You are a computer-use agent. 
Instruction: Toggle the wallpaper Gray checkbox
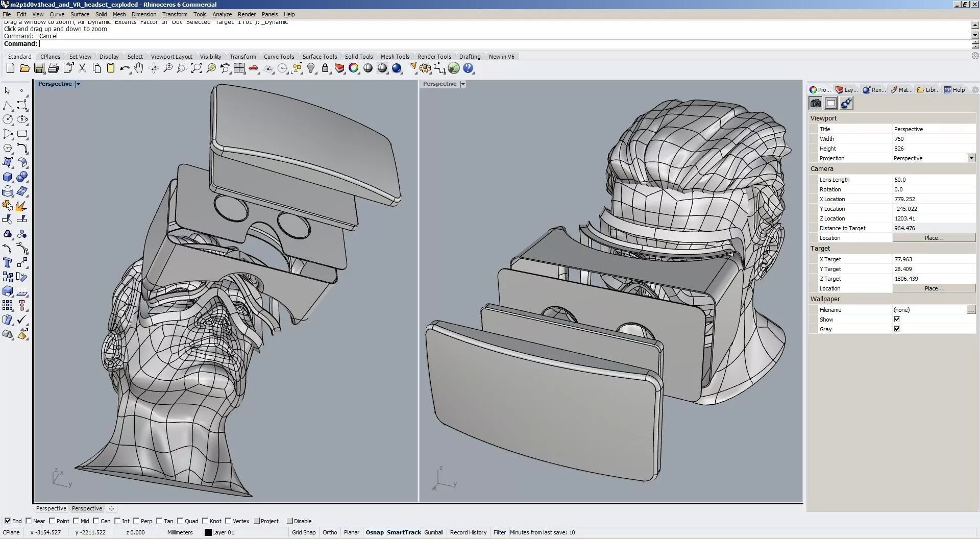897,329
